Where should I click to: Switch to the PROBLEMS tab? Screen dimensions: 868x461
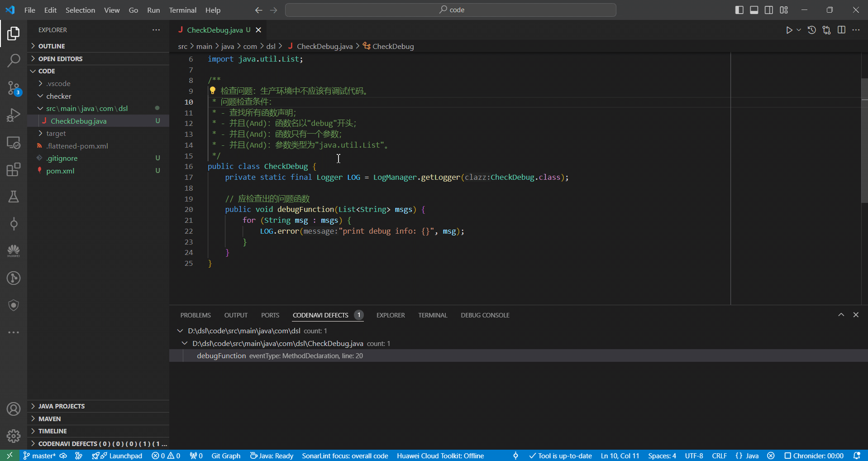196,315
